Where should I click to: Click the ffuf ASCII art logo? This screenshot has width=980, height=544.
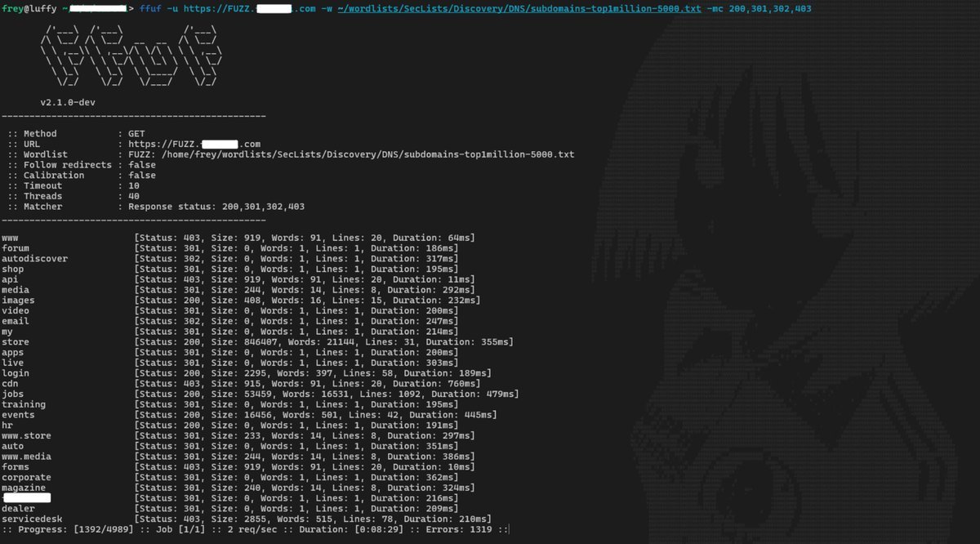tap(131, 56)
